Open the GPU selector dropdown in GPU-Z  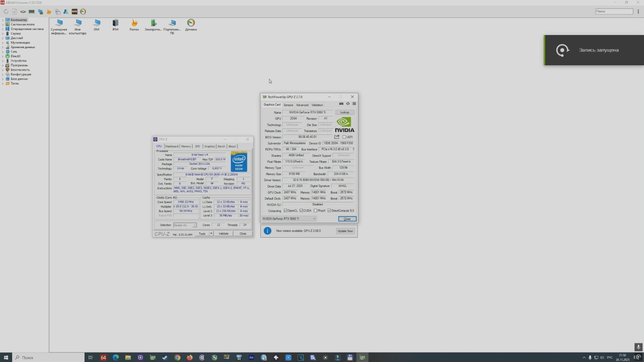pyautogui.click(x=314, y=218)
